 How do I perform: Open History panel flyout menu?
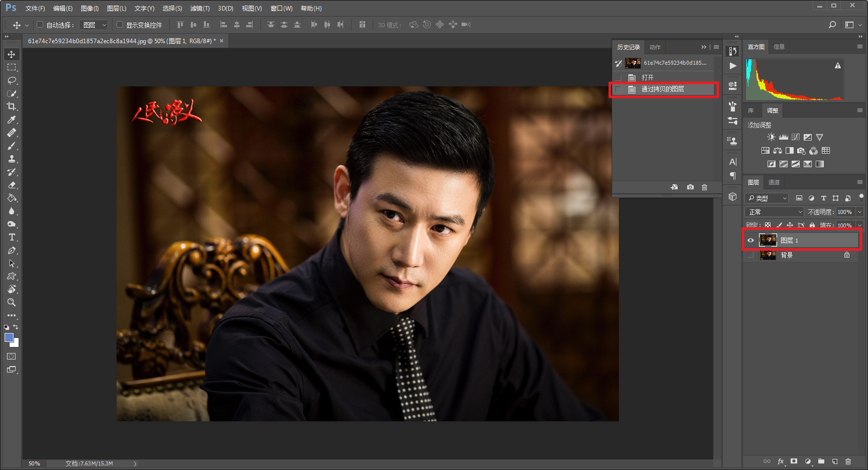coord(716,47)
